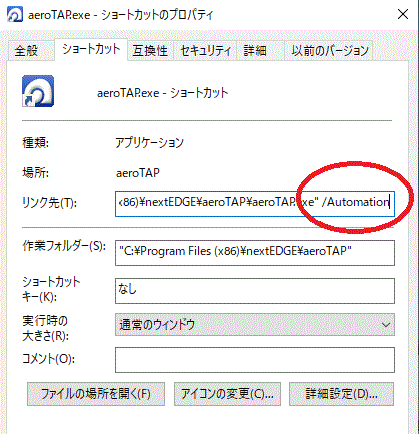
Task: Click ファイルの場所を開く button
Action: pos(96,394)
